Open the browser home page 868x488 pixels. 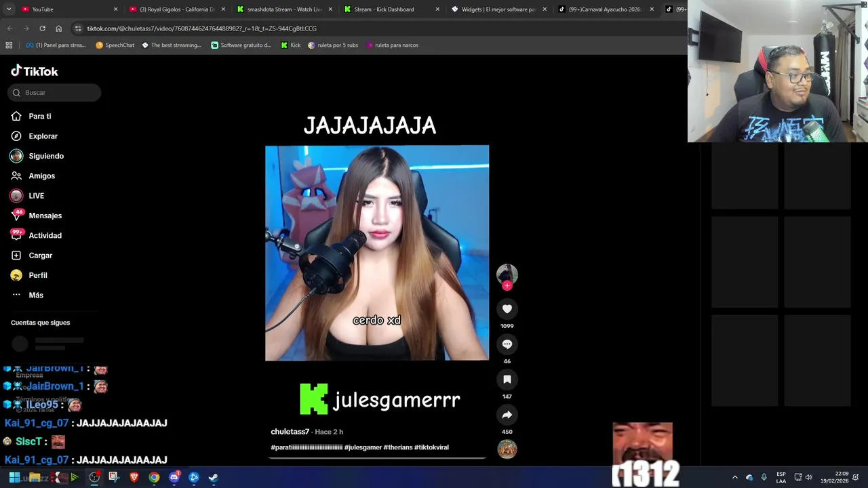tap(58, 28)
